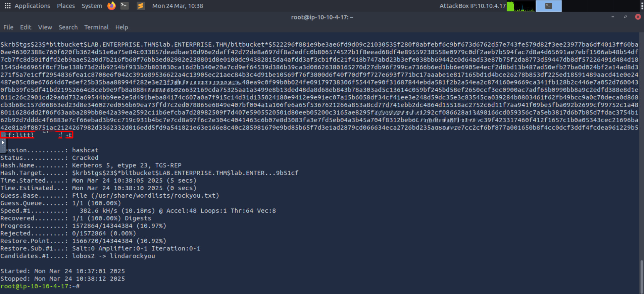Open the System menu

[x=92, y=6]
